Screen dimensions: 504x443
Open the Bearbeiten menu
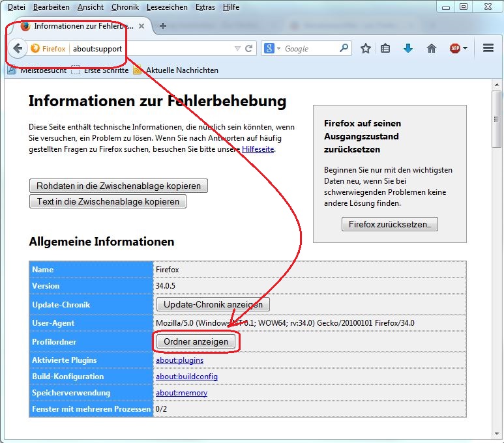coord(51,7)
